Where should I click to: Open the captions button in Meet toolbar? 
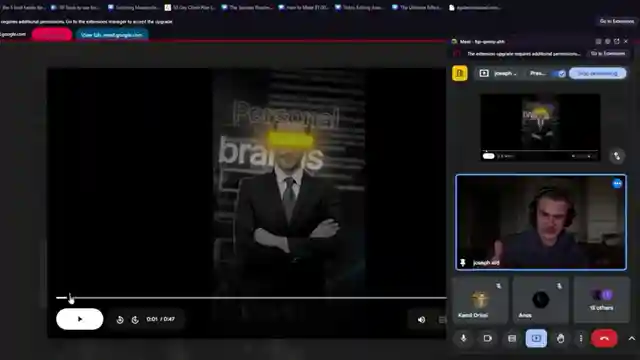coord(512,338)
